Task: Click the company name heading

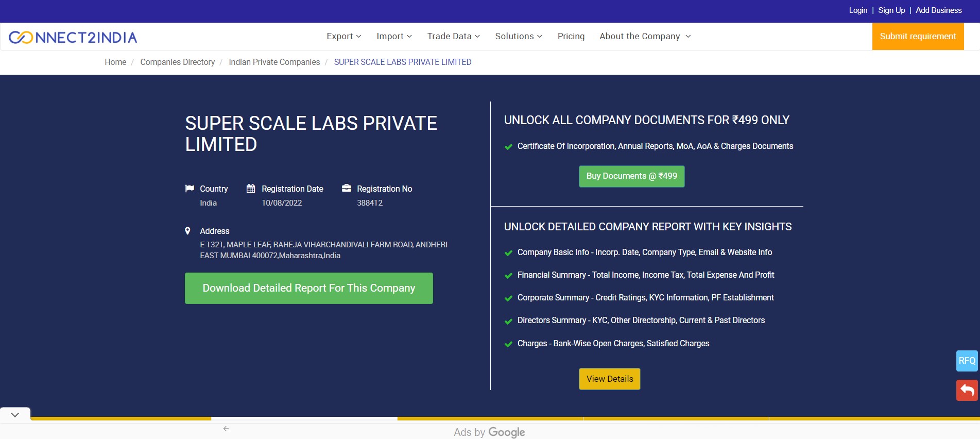Action: 311,134
